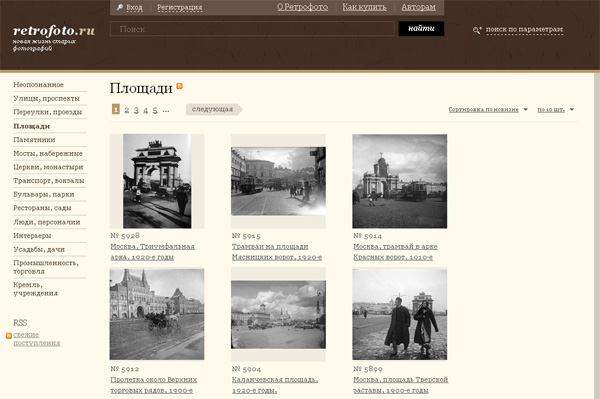Select the Церкви, монастыри category

(x=48, y=167)
